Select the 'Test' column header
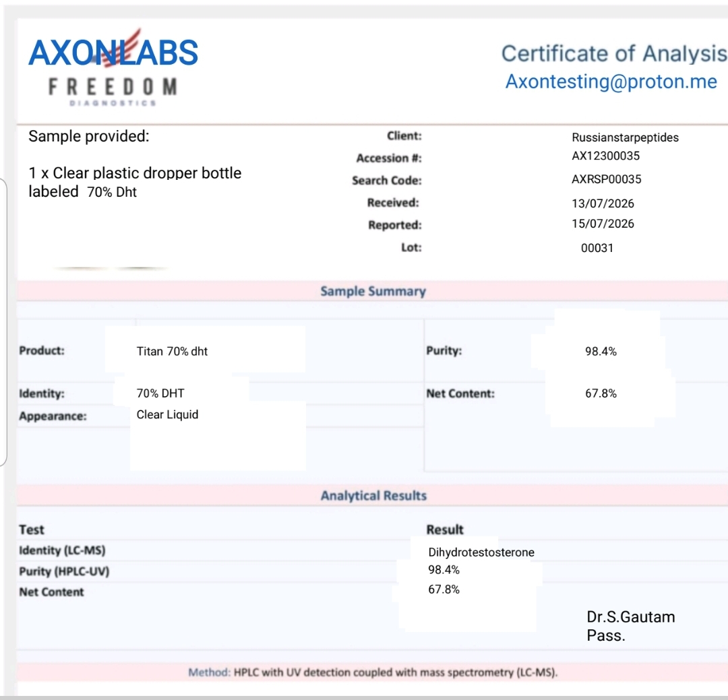728x700 pixels. [32, 530]
